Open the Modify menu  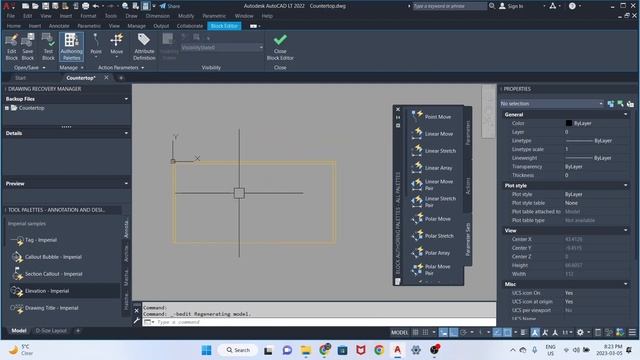pos(186,16)
